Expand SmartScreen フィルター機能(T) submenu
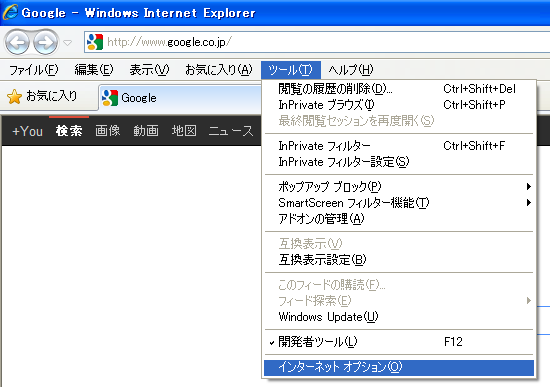Image resolution: width=550 pixels, height=387 pixels. tap(399, 202)
